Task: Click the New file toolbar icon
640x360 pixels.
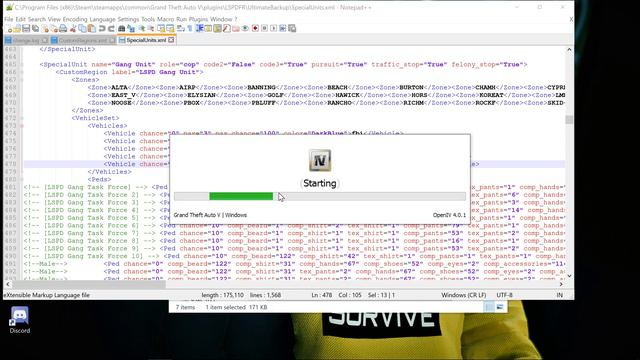Action: tap(9, 29)
